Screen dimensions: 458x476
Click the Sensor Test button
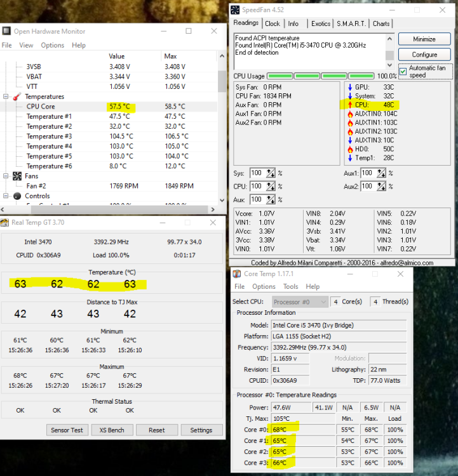click(x=67, y=430)
